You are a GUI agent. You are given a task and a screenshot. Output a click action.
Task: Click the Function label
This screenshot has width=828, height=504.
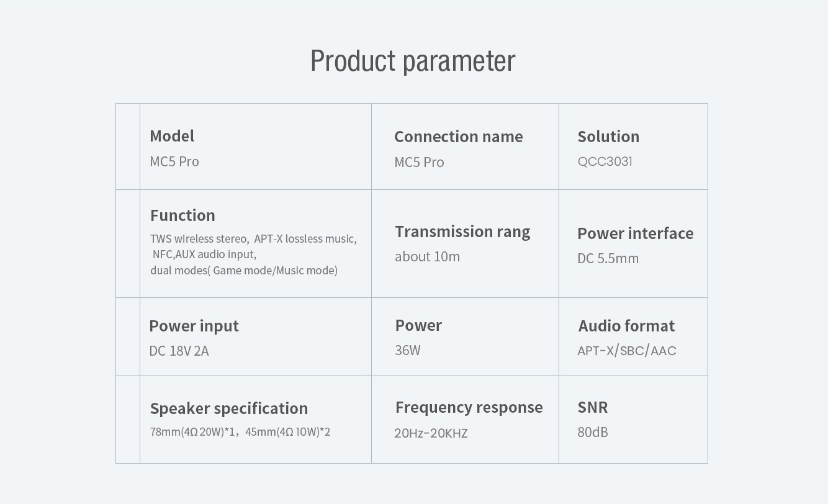click(182, 215)
